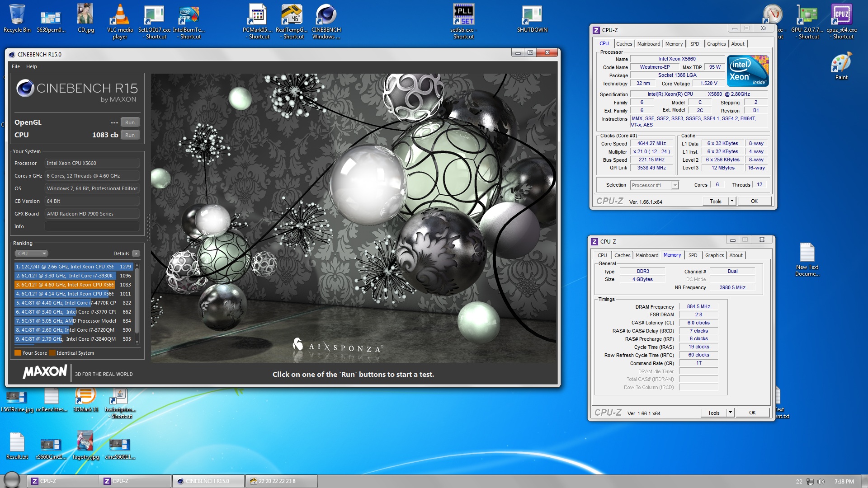Click Tools button in top CPU-Z

click(x=715, y=202)
